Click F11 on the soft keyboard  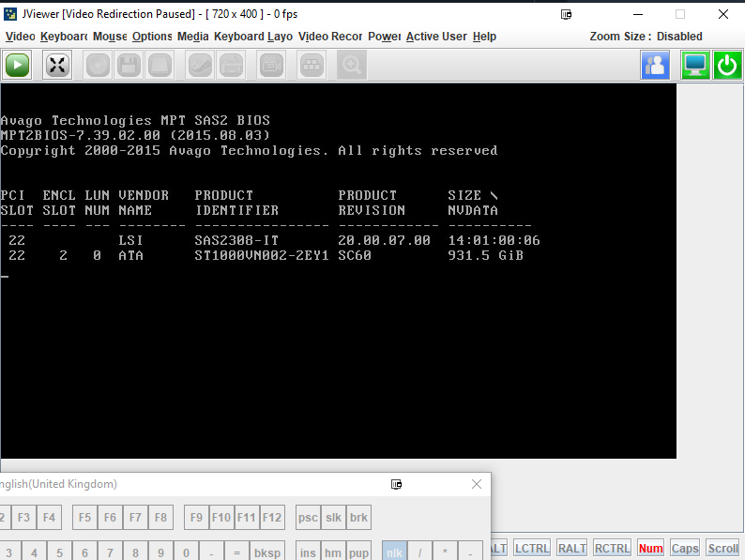click(x=247, y=517)
